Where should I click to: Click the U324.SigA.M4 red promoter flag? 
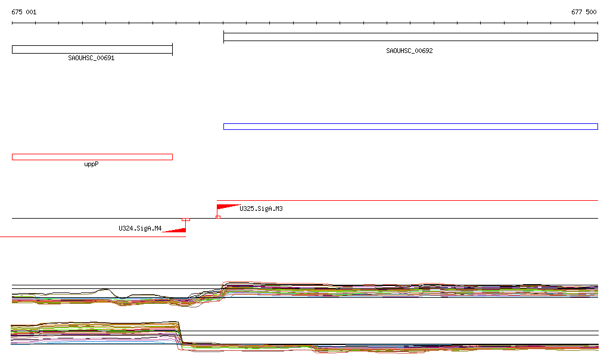tap(175, 230)
